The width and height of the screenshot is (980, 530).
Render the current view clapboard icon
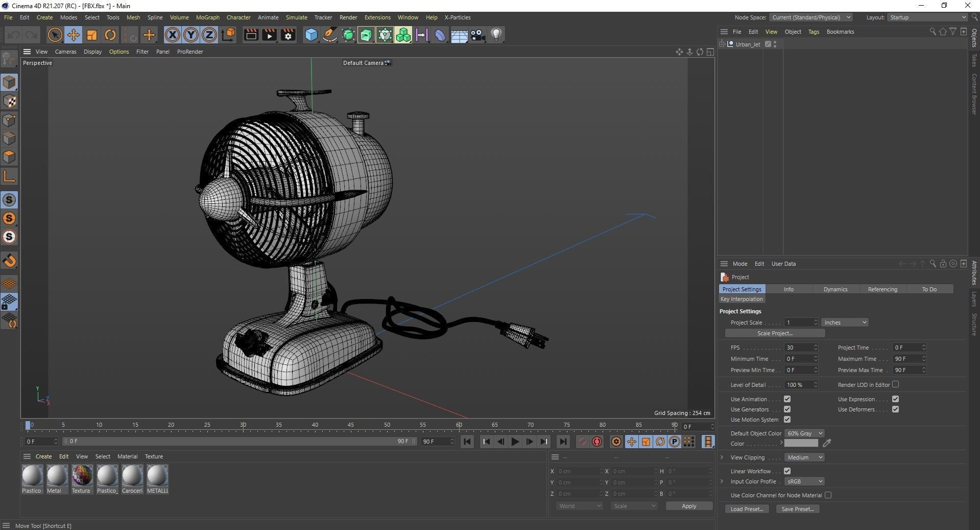tap(251, 35)
